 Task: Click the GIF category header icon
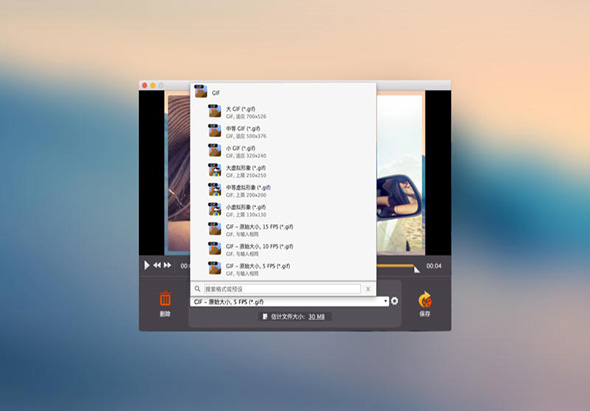coord(201,91)
